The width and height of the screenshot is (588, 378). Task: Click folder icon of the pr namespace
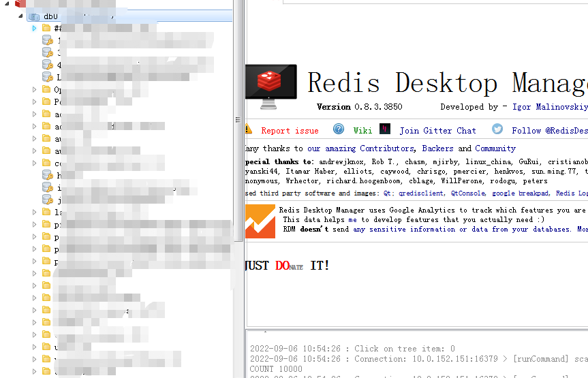tap(46, 224)
